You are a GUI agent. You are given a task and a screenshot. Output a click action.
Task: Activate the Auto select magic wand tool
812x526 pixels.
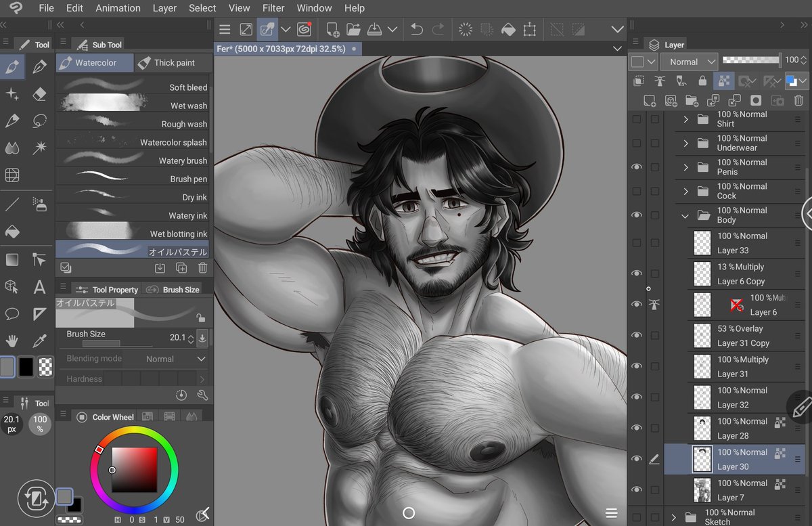tap(40, 148)
